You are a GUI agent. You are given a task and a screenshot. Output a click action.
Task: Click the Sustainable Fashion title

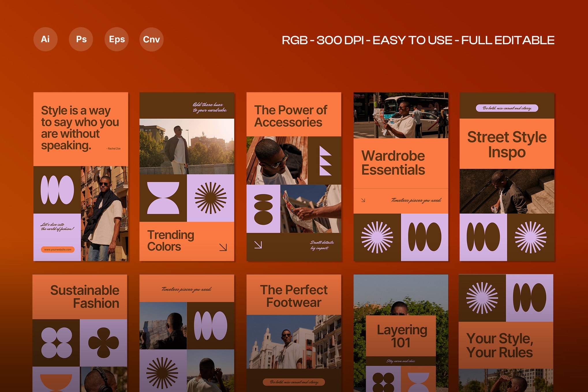pos(85,297)
